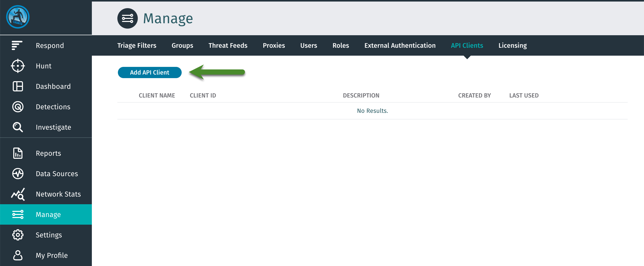The height and width of the screenshot is (266, 644).
Task: Select the Licensing tab
Action: click(x=513, y=45)
